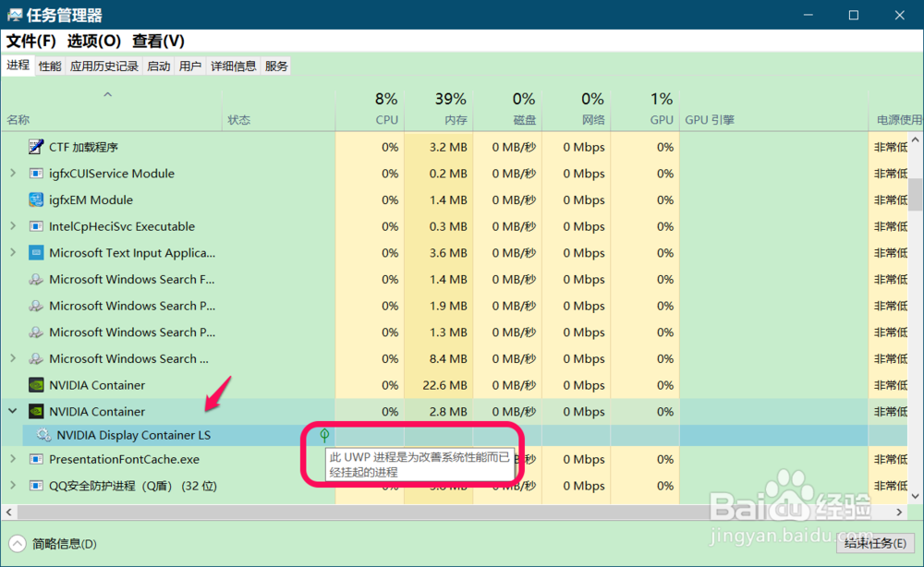Expand the PresentationFontCache.exe group
The height and width of the screenshot is (567, 924).
coord(13,459)
